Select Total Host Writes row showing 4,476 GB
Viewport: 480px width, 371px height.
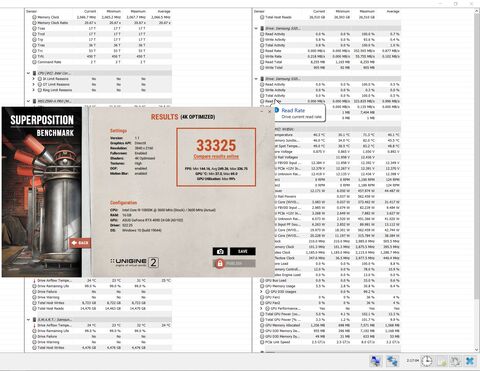[102, 348]
